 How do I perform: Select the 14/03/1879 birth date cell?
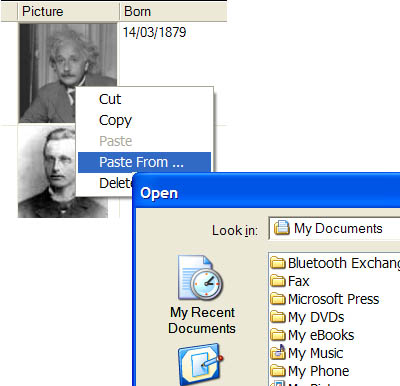tap(154, 32)
